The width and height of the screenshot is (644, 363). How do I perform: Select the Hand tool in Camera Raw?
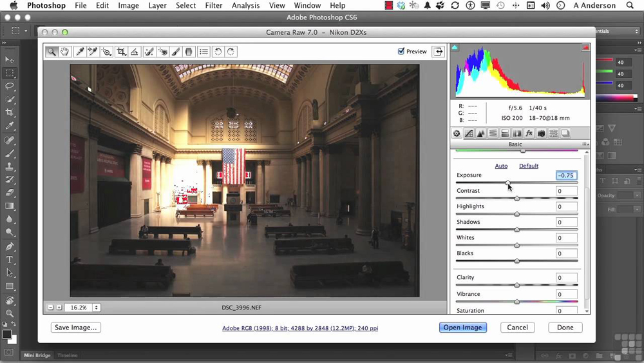65,52
